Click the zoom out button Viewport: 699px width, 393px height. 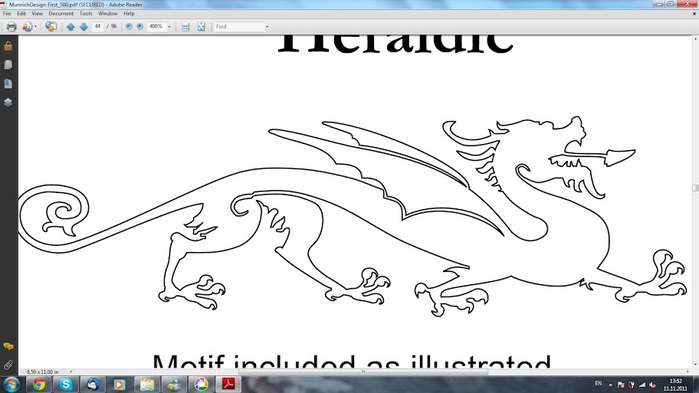pyautogui.click(x=129, y=27)
